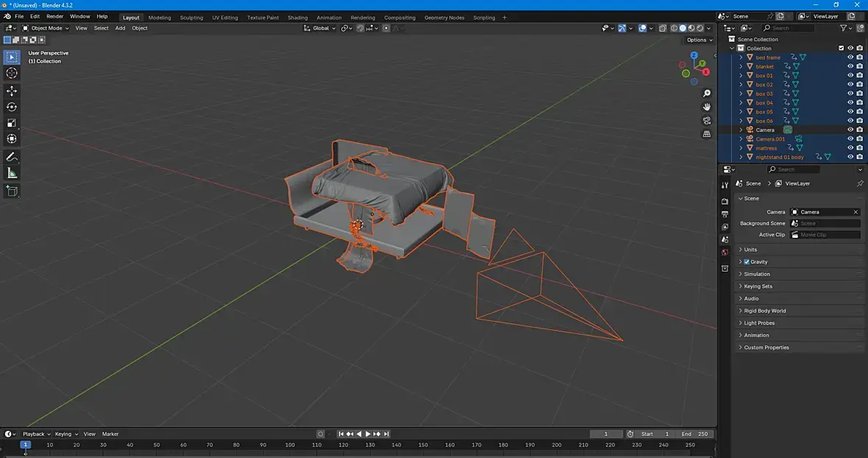Switch perspective/orthographic grid icon
Image resolution: width=868 pixels, height=458 pixels.
(x=707, y=134)
